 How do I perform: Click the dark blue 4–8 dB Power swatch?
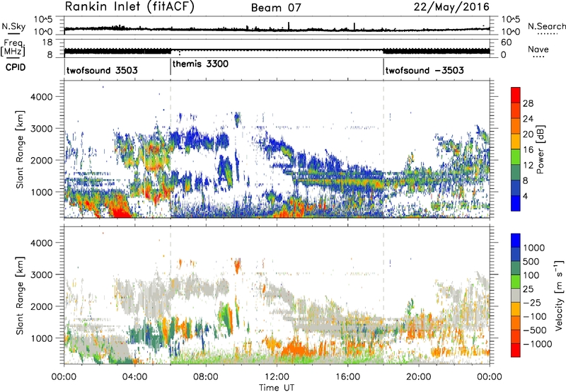[x=516, y=188]
